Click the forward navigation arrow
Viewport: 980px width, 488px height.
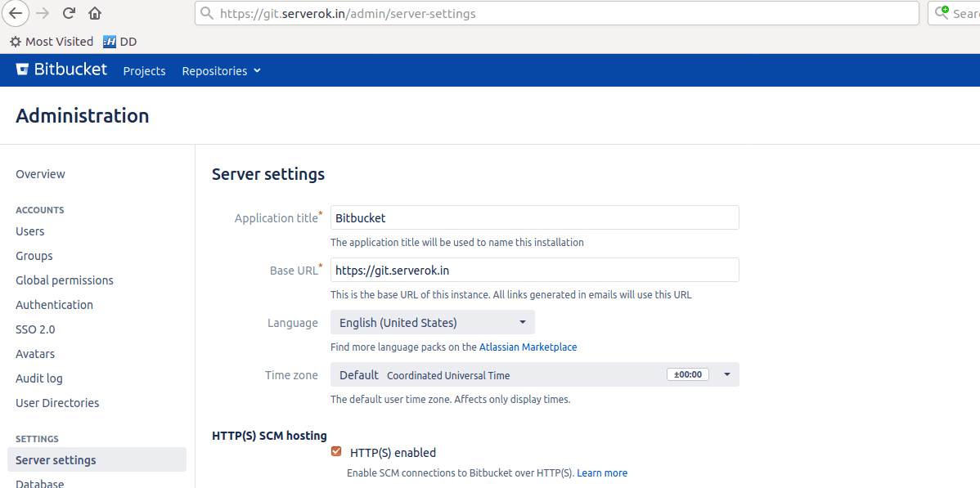pyautogui.click(x=41, y=13)
